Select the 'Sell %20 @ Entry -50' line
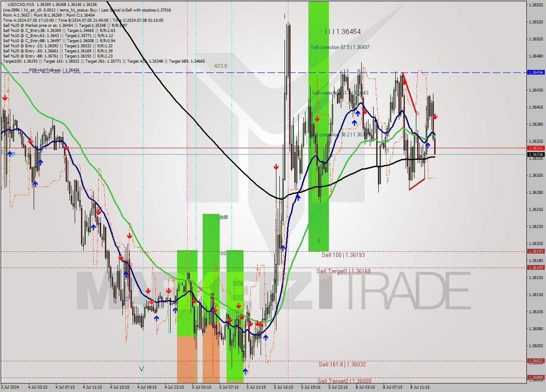 click(58, 51)
